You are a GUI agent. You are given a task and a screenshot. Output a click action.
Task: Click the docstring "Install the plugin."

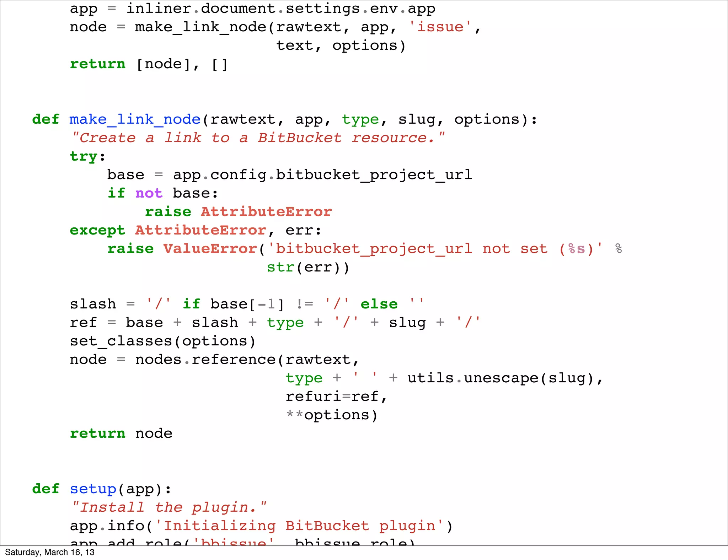(169, 507)
